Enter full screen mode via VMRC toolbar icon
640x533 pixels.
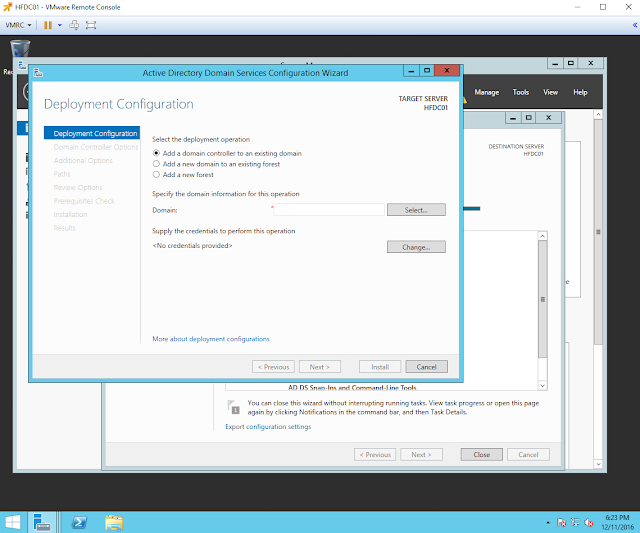pos(91,25)
